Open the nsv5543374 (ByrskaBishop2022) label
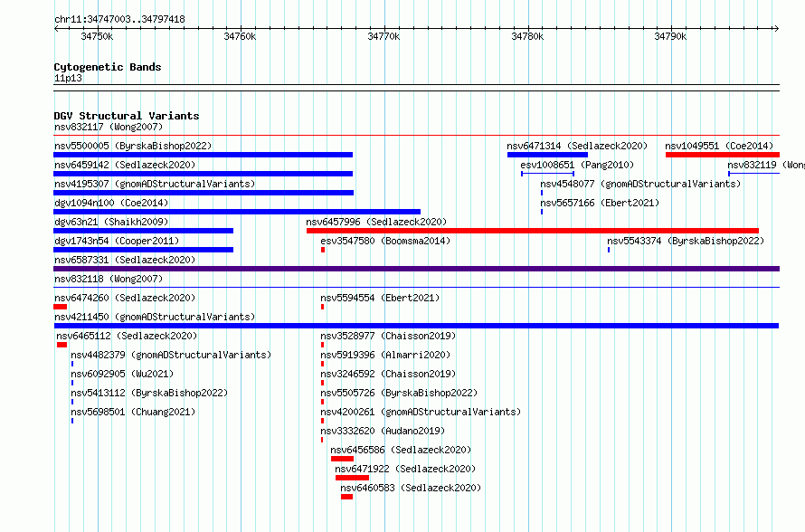 686,241
